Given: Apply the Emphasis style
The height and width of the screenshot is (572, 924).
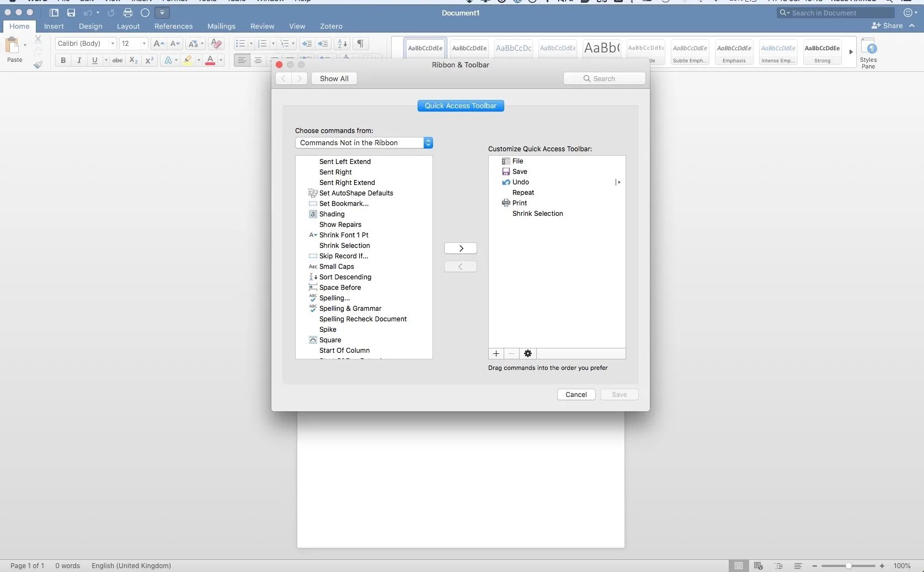Looking at the screenshot, I should [x=734, y=52].
